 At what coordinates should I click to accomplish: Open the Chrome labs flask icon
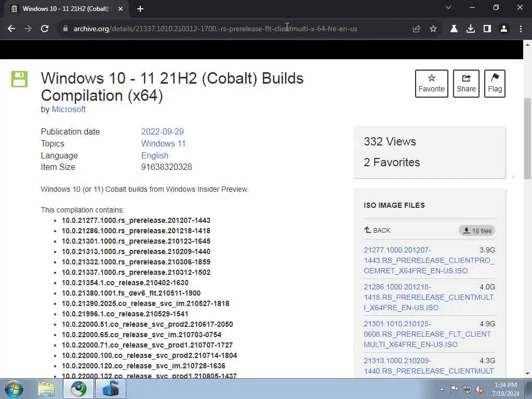[x=454, y=29]
